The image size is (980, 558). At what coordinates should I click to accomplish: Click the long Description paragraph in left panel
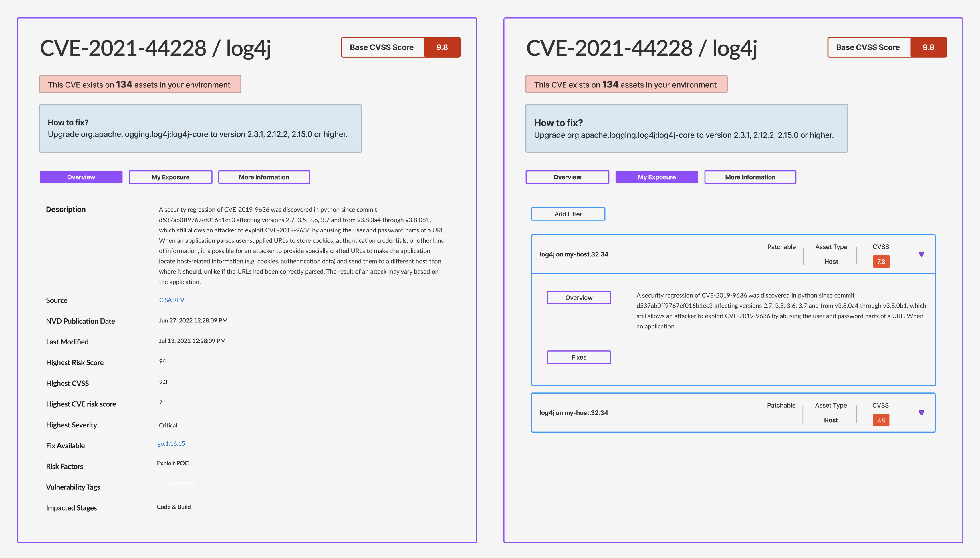click(x=302, y=246)
